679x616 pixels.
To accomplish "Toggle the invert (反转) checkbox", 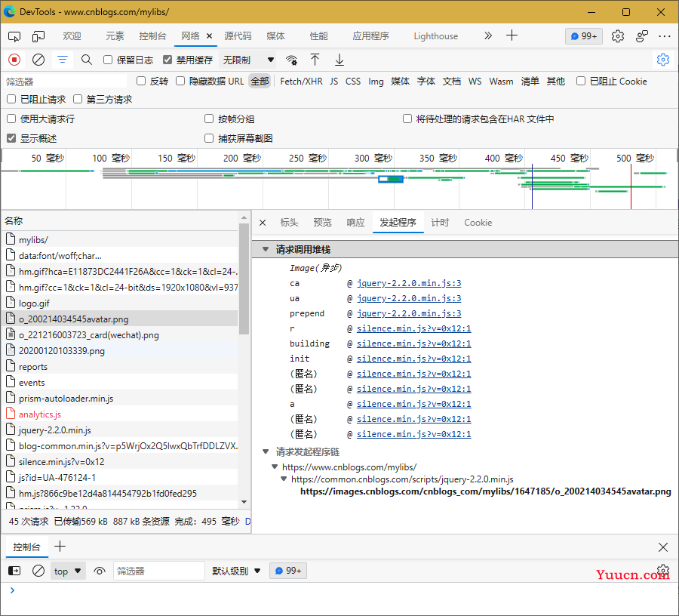I will (x=141, y=81).
